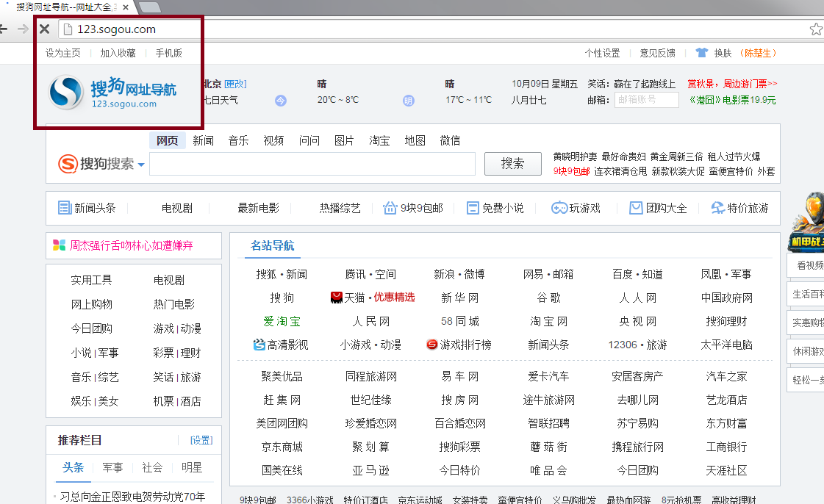Click the stop loading X button
824x504 pixels.
(x=44, y=29)
